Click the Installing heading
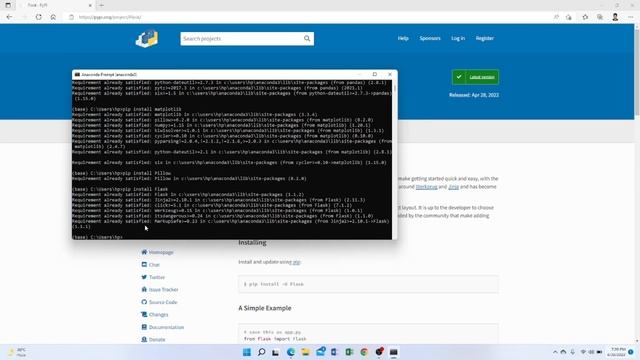This screenshot has height=360, width=640. (x=252, y=242)
